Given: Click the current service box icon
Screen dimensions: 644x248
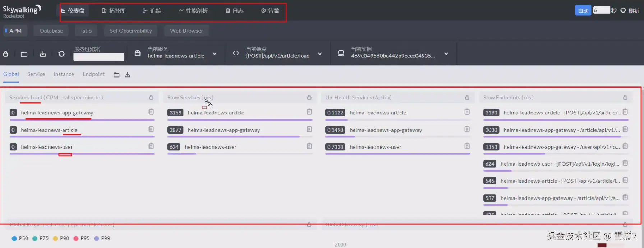Looking at the screenshot, I should (x=138, y=53).
